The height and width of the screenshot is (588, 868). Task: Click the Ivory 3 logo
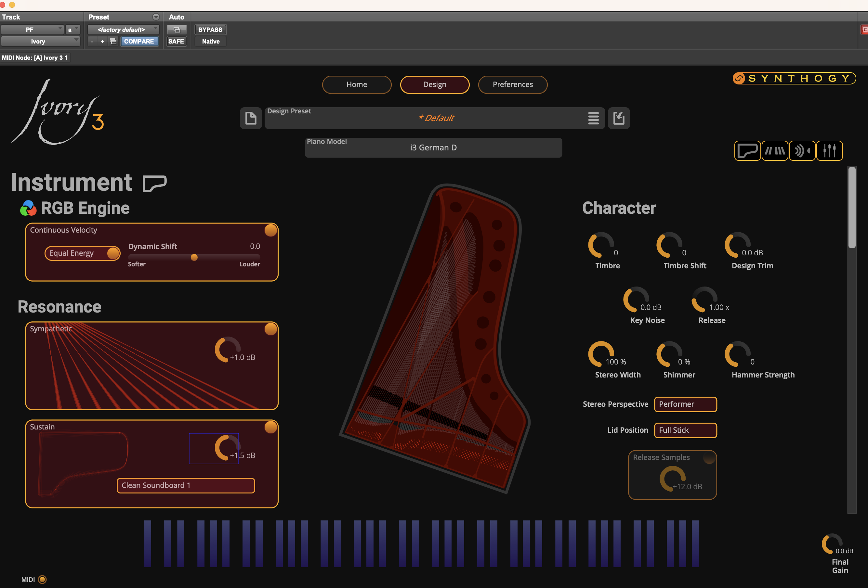[x=58, y=112]
